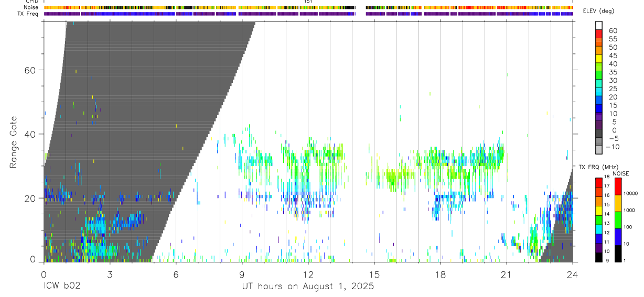Pick the red top segment of the TX FRQ colorbar
This screenshot has height=297, width=644.
coord(599,182)
